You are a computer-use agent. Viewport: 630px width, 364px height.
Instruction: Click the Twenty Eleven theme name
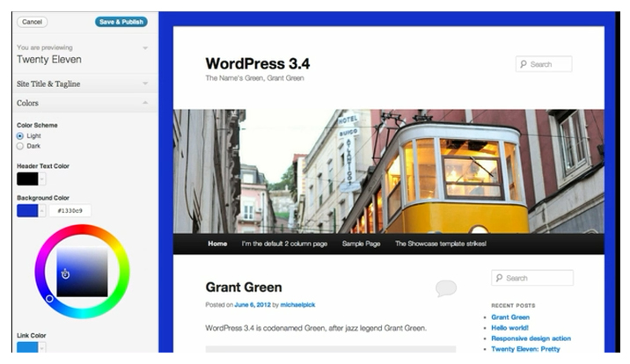(49, 60)
